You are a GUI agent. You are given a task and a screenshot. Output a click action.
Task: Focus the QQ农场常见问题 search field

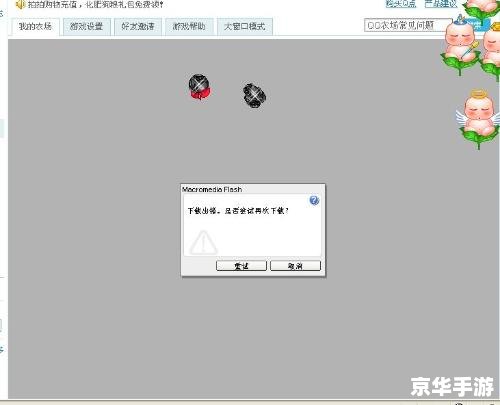pos(407,25)
